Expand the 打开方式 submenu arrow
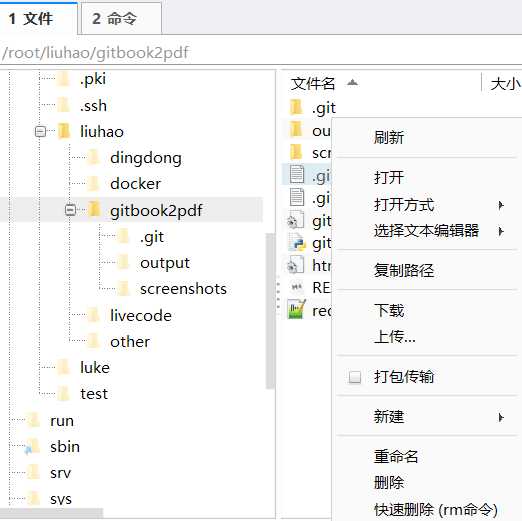The image size is (522, 521). tap(501, 205)
